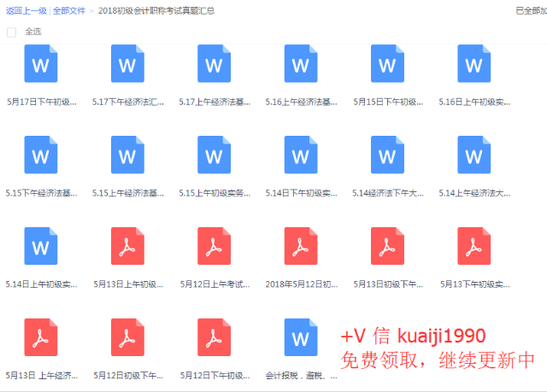Click file name 5月17日下午初级...
547x392 pixels.
tap(42, 102)
